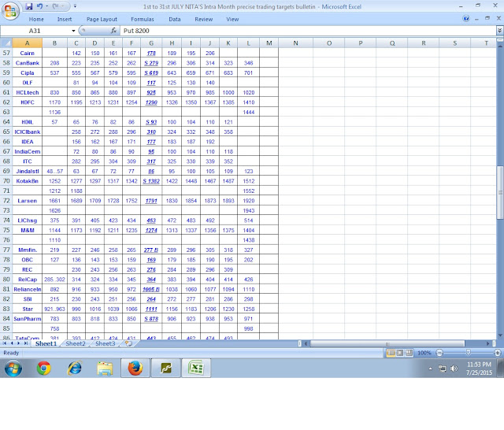Click the volume speaker tray icon
Viewport: 504px width, 430px height.
click(454, 369)
